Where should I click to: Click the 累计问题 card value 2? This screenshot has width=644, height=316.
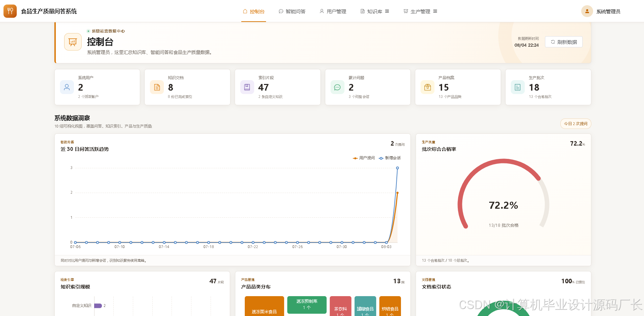coord(351,87)
